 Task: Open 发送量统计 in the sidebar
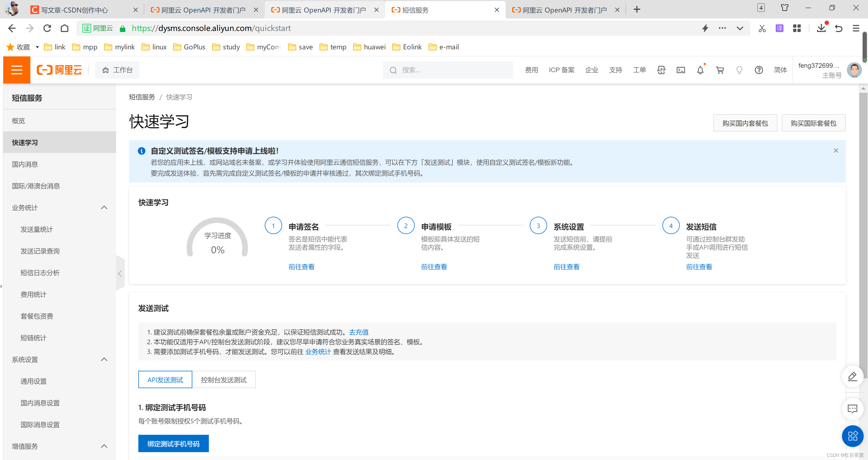(x=59, y=229)
